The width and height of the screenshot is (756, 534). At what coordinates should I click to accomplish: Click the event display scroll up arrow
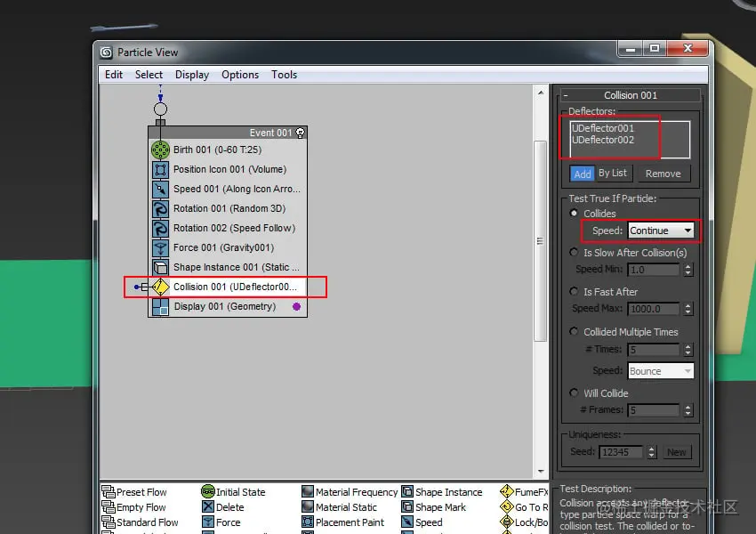541,93
